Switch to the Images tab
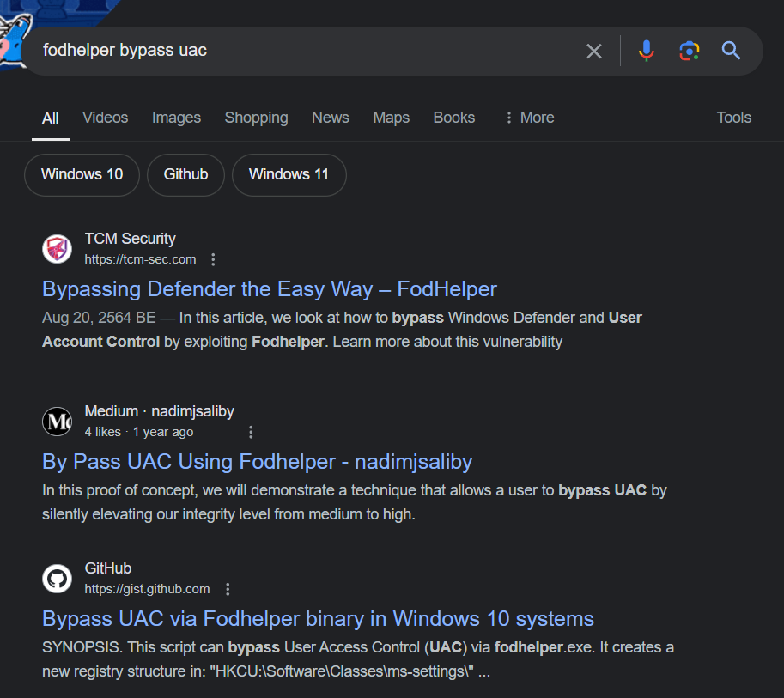 click(176, 118)
